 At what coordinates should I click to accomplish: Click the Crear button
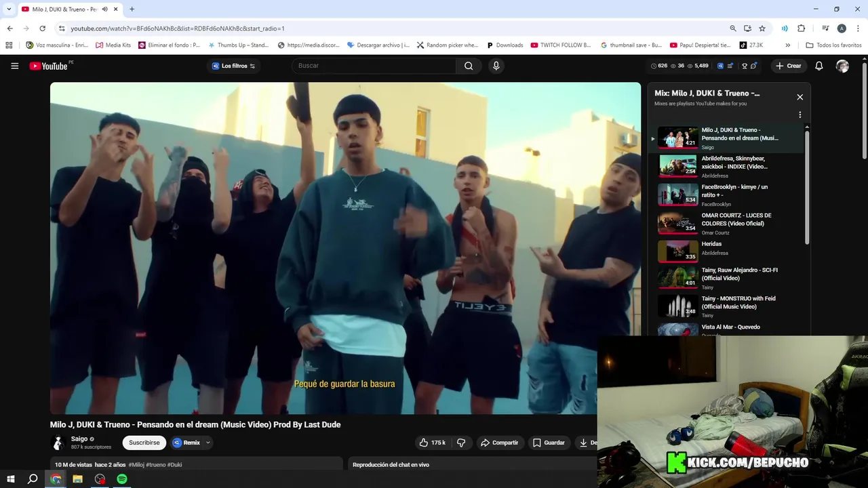(789, 66)
